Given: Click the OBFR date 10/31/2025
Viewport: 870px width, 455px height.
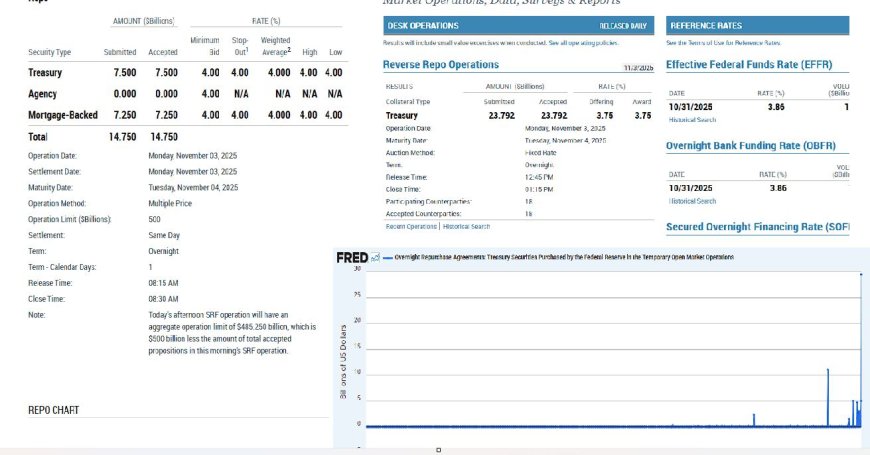Looking at the screenshot, I should 690,188.
